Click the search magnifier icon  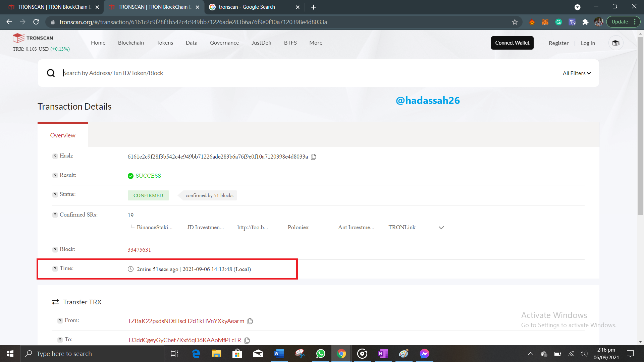pos(51,73)
